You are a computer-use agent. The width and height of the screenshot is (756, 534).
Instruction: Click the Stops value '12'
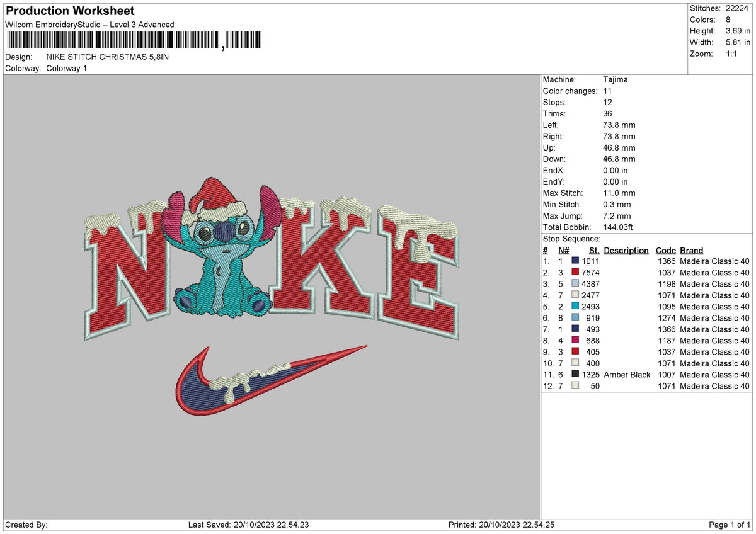pyautogui.click(x=607, y=102)
